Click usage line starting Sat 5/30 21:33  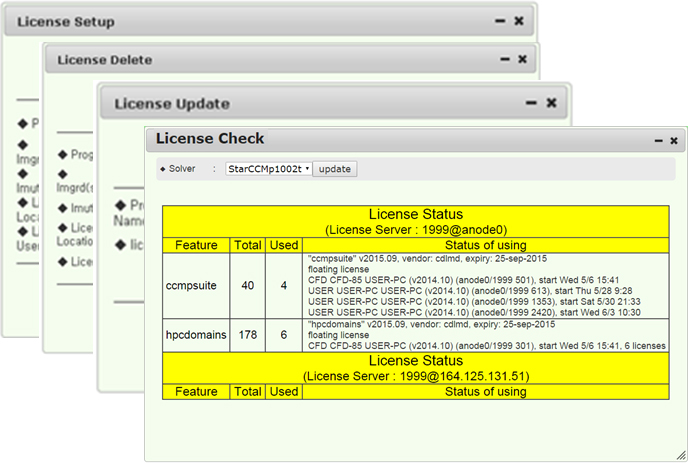474,302
